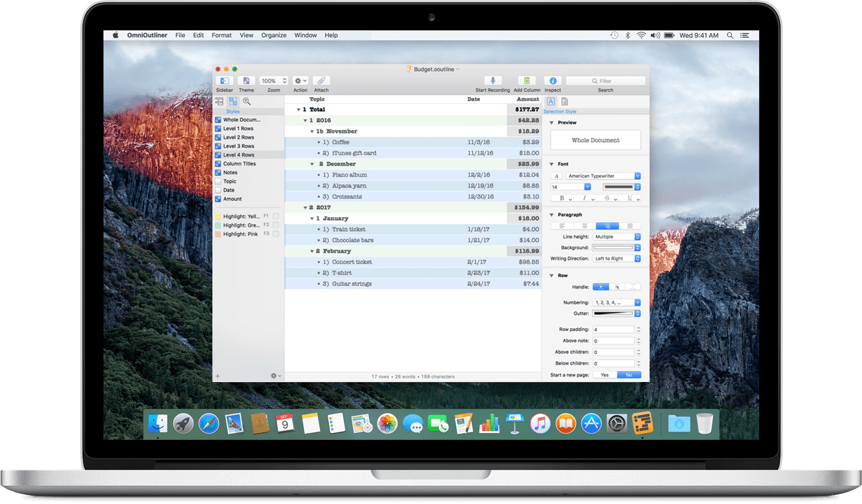Switch sidebar to the outline contents icon
This screenshot has height=504, width=862.
(219, 101)
